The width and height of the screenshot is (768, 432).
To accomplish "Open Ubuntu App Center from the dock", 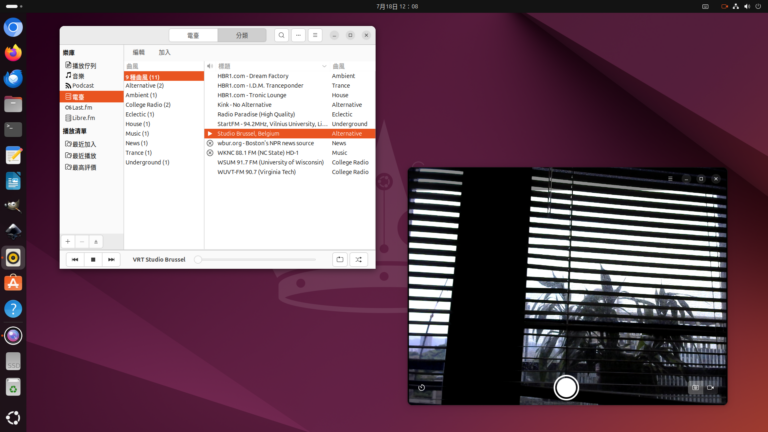I will (x=13, y=283).
